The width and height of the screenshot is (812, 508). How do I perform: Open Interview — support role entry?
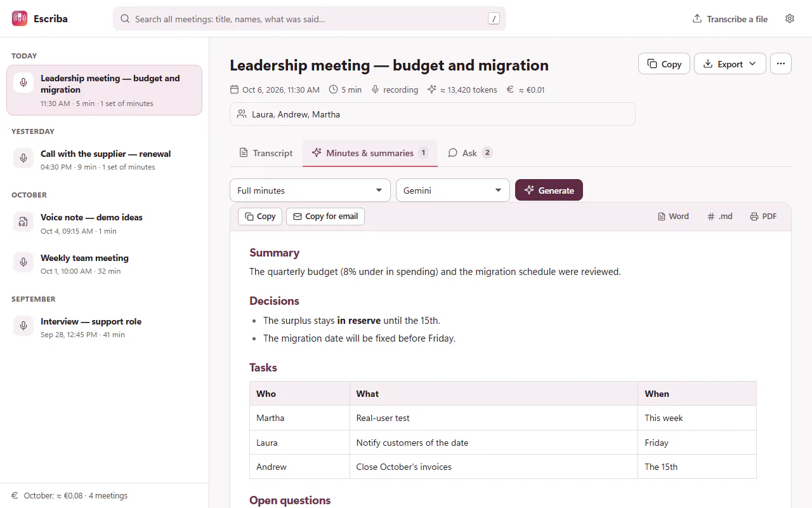point(105,327)
